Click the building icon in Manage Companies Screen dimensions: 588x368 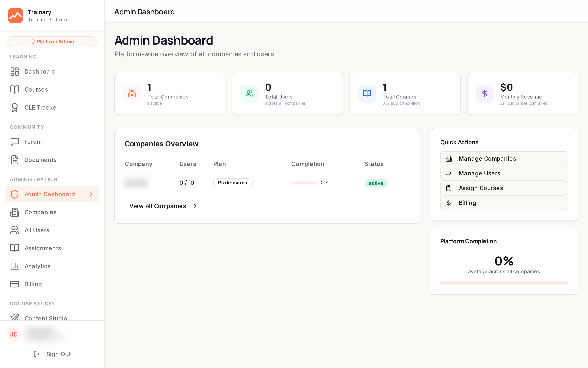coord(449,159)
